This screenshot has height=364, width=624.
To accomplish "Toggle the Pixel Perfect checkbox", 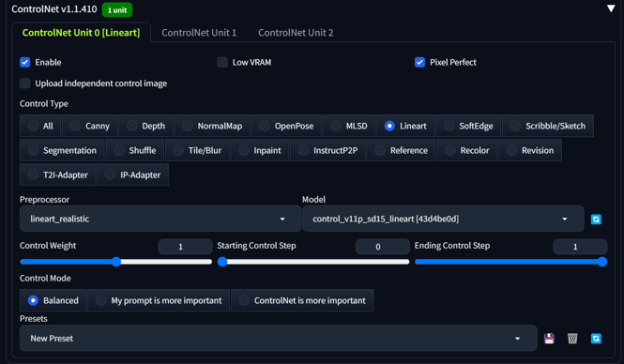I will coord(419,62).
